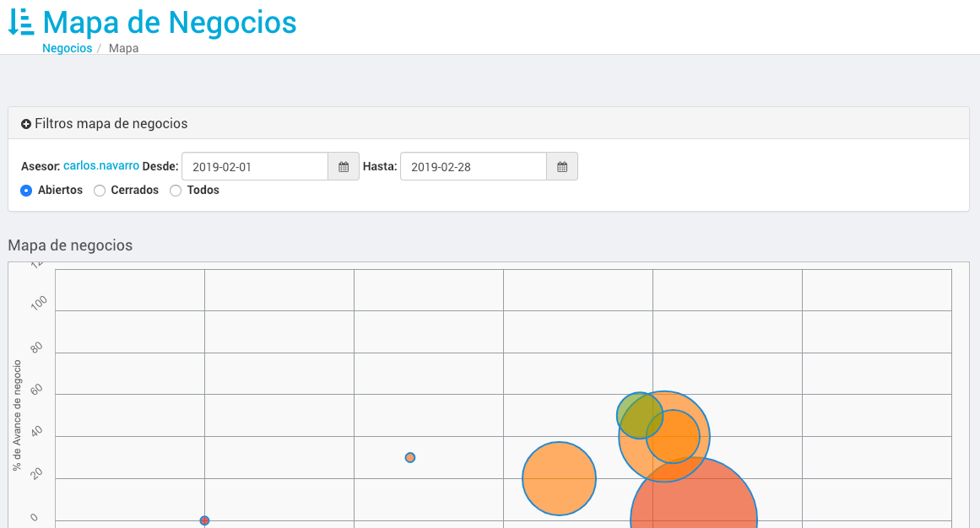The width and height of the screenshot is (980, 528).
Task: Select the Cerrados radio button
Action: 100,191
